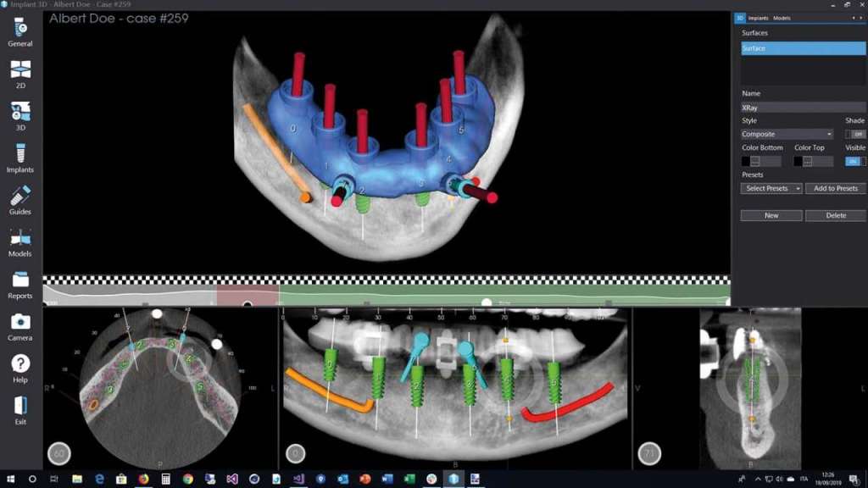Show hidden system tray icons
This screenshot has width=868, height=488.
757,480
